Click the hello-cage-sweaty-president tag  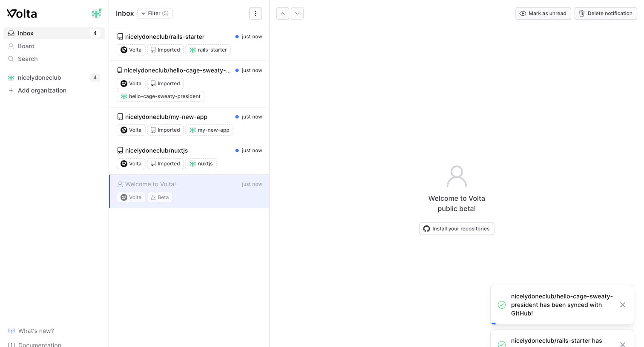(x=161, y=96)
